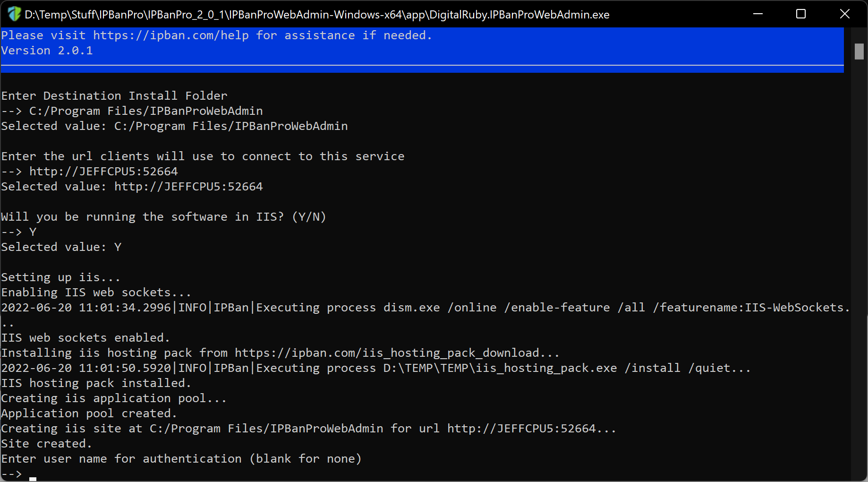Image resolution: width=868 pixels, height=482 pixels.
Task: Click the dism.exe executing process log line
Action: click(425, 308)
